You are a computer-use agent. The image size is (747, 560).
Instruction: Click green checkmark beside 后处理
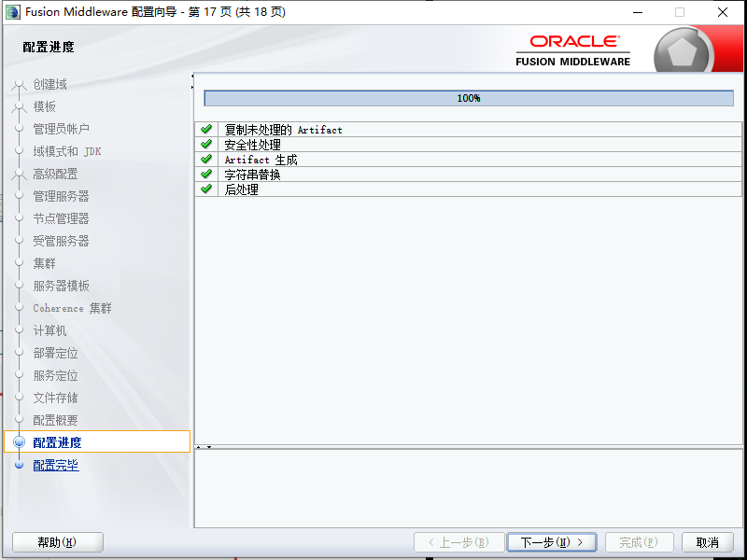tap(206, 189)
